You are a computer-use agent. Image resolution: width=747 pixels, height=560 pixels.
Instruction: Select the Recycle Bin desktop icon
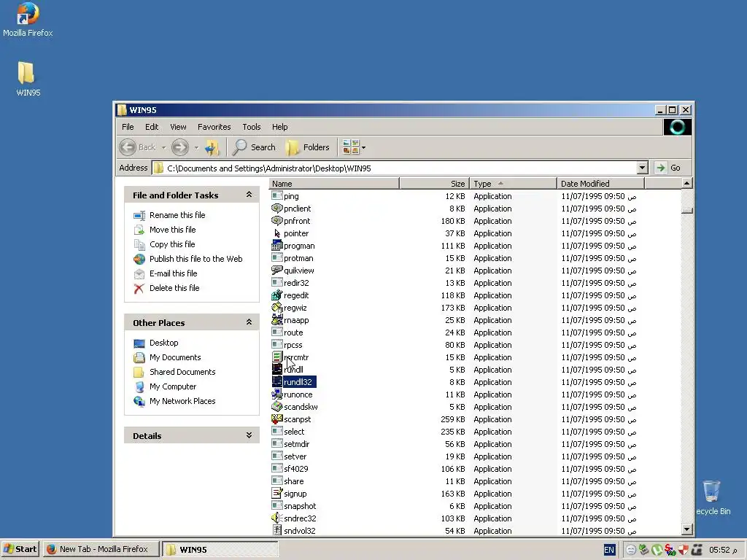click(x=712, y=497)
